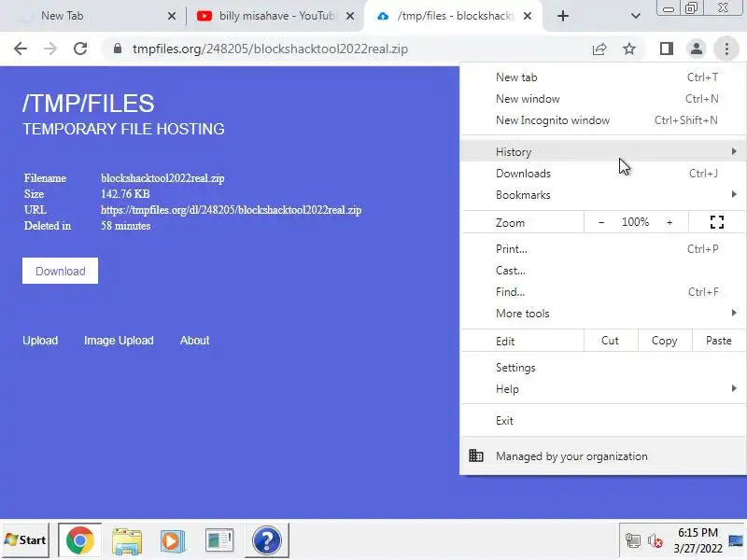Choose New tab from the menu
This screenshot has width=747, height=560.
(602, 77)
